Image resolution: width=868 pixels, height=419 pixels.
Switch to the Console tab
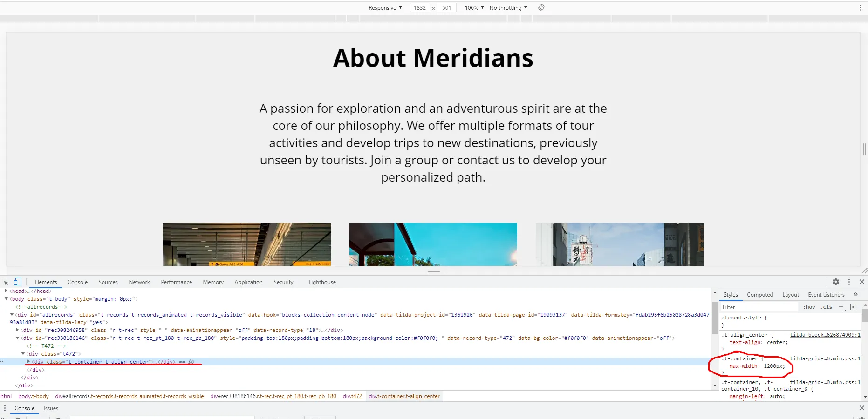coord(78,282)
